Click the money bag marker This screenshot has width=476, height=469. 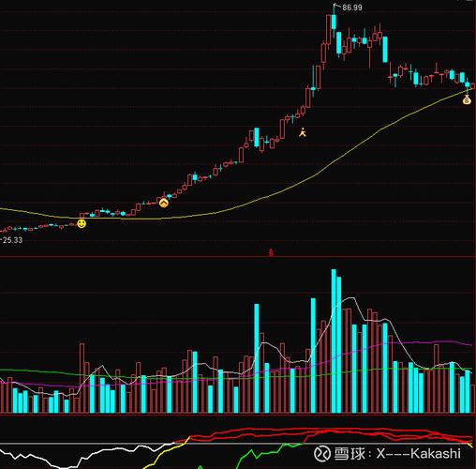click(467, 100)
